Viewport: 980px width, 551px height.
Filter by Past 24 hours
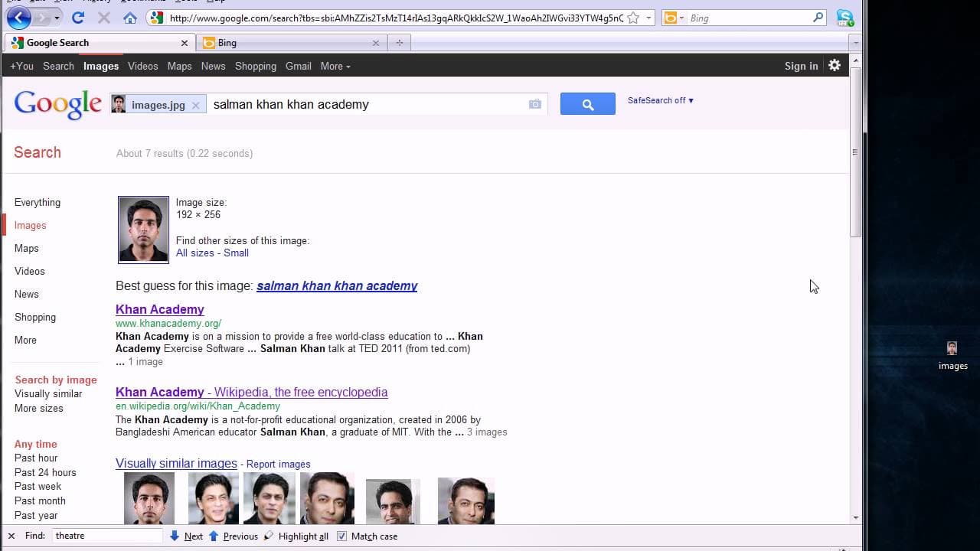45,472
